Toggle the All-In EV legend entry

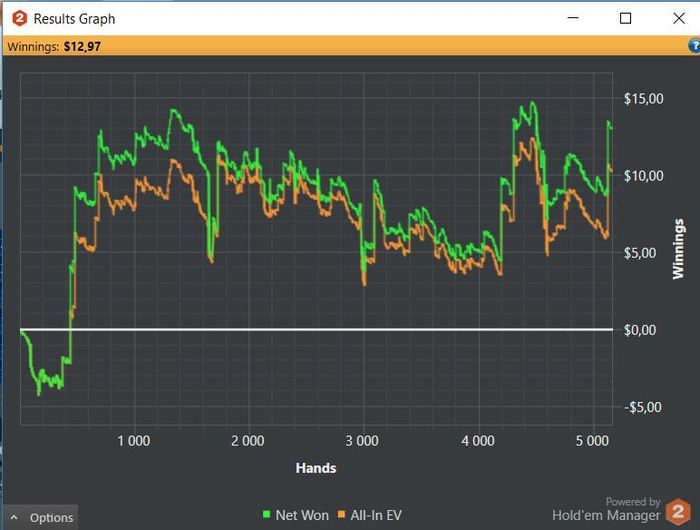click(x=370, y=515)
